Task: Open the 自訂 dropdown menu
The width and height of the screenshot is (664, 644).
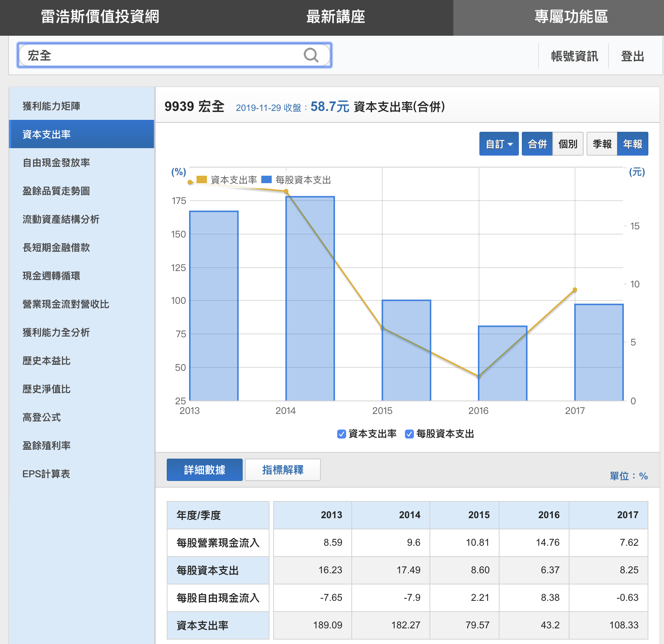Action: click(x=499, y=144)
